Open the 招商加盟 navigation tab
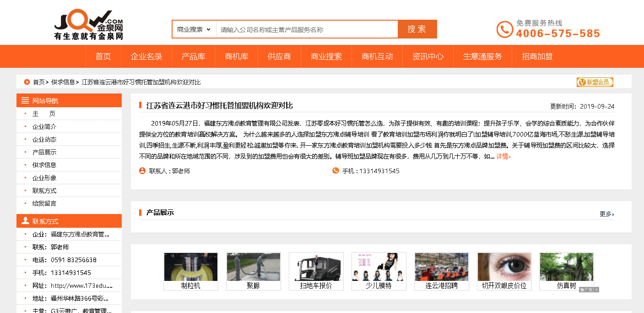Viewport: 644px width, 313px height. (537, 56)
